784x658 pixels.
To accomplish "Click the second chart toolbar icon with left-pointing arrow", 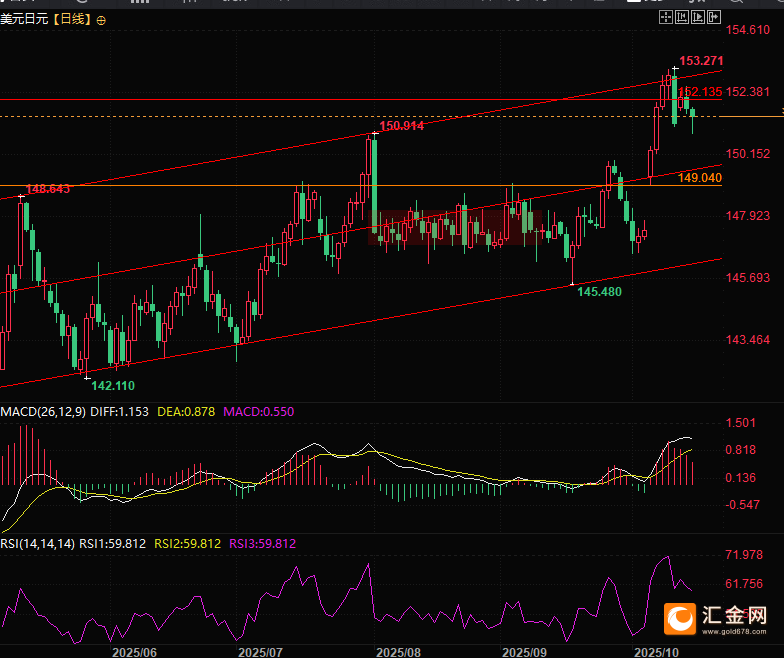I will point(680,18).
